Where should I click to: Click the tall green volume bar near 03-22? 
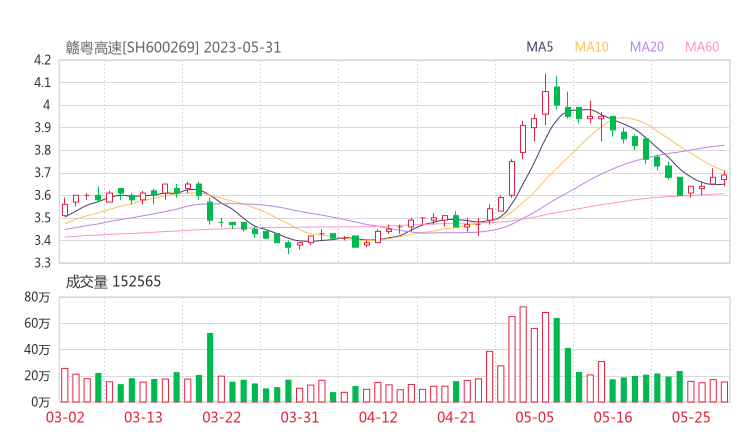pyautogui.click(x=210, y=368)
